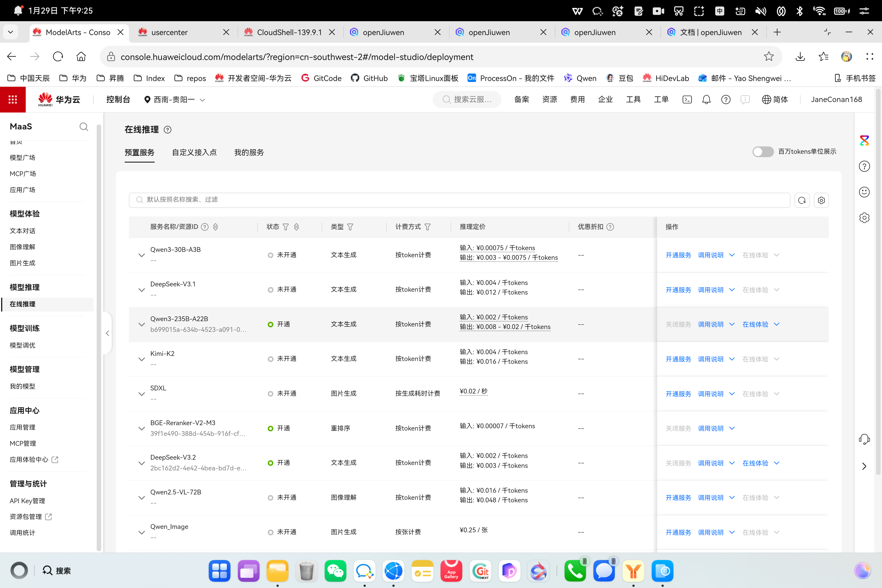
Task: Switch to the 自定义接入点 tab
Action: (x=194, y=152)
